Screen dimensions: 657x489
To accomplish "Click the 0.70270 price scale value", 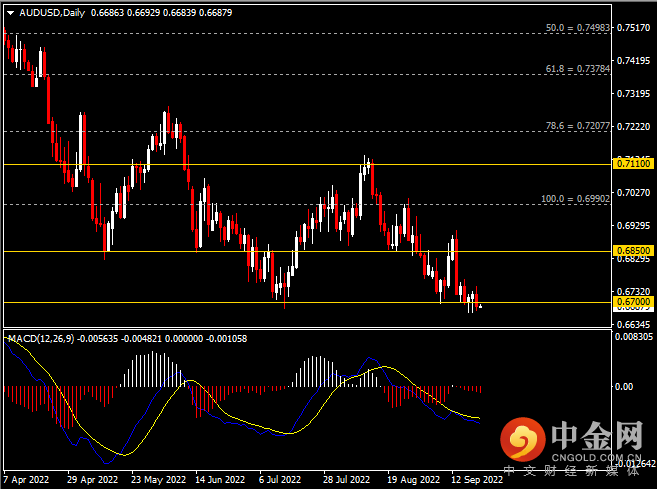I will tap(634, 193).
